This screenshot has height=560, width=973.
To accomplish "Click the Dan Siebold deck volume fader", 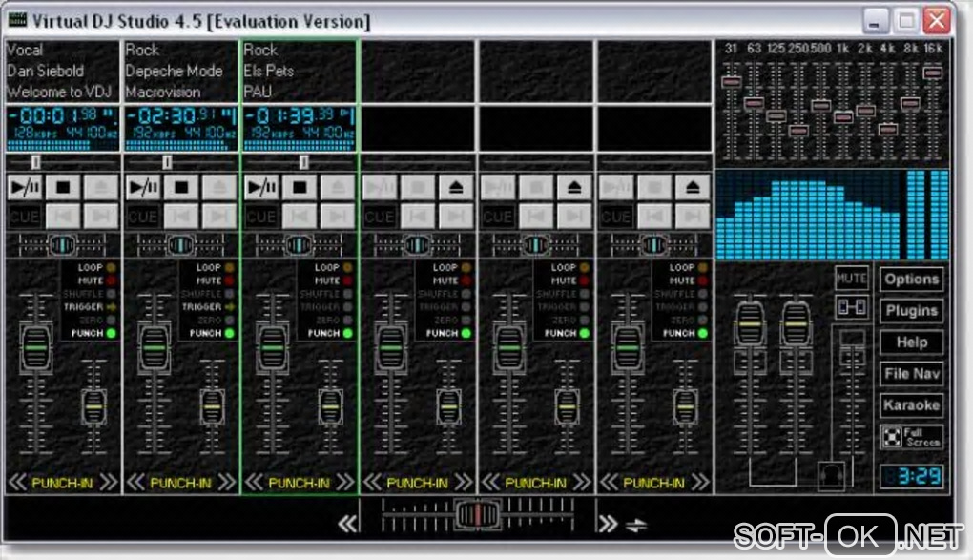I will point(36,347).
